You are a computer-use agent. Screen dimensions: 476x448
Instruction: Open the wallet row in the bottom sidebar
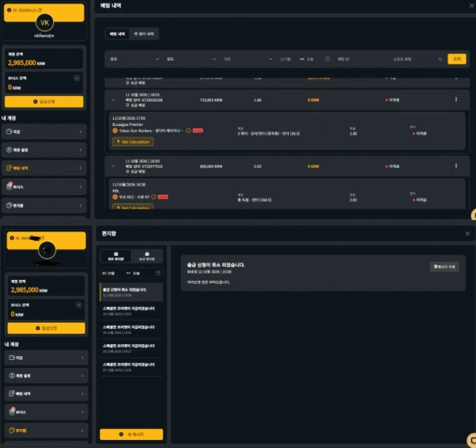pyautogui.click(x=47, y=358)
